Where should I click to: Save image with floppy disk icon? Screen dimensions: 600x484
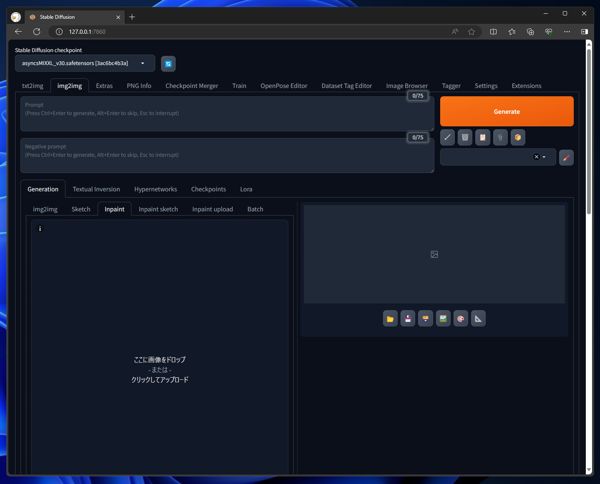coord(408,319)
